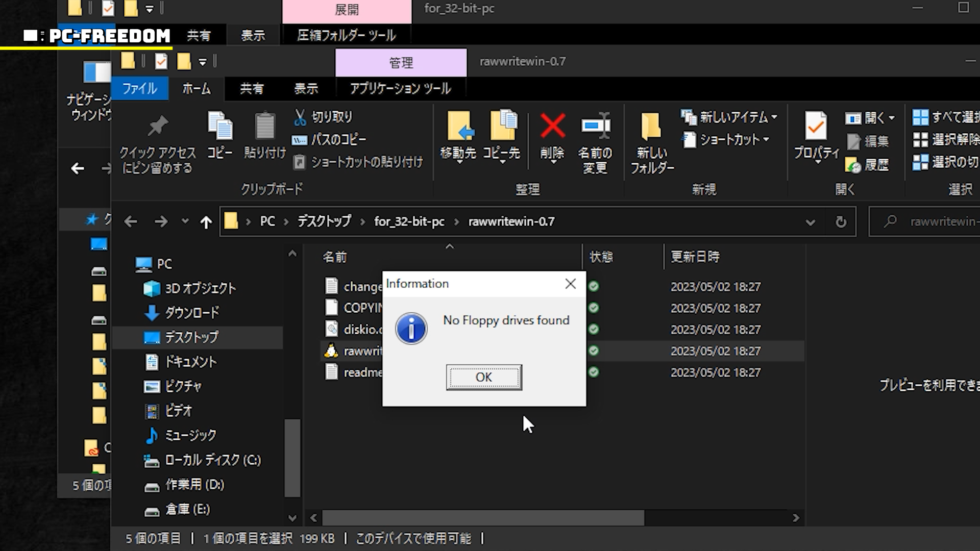
Task: Click horizontal scrollbar right arrow
Action: (x=796, y=518)
